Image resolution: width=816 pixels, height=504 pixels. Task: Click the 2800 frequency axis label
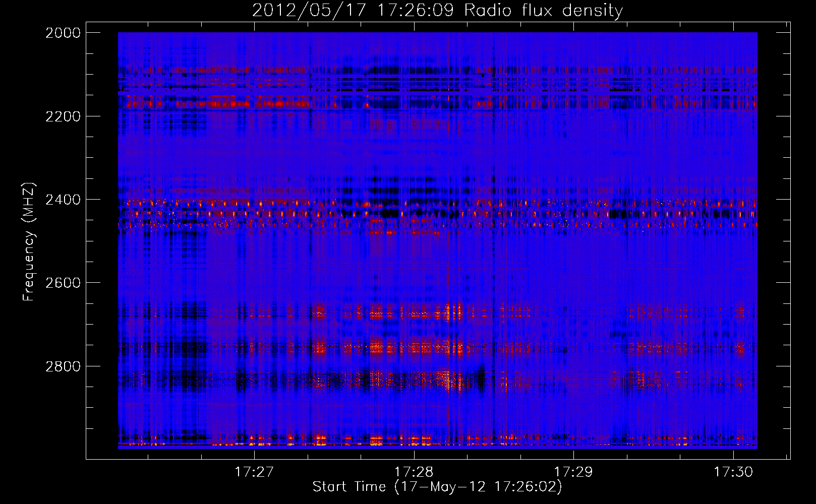(63, 366)
